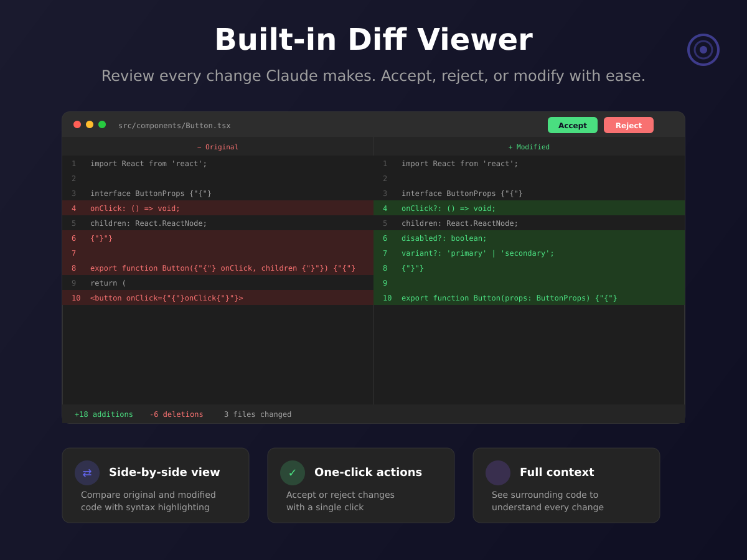Click the 3 files changed label
Image resolution: width=747 pixels, height=560 pixels.
point(258,414)
